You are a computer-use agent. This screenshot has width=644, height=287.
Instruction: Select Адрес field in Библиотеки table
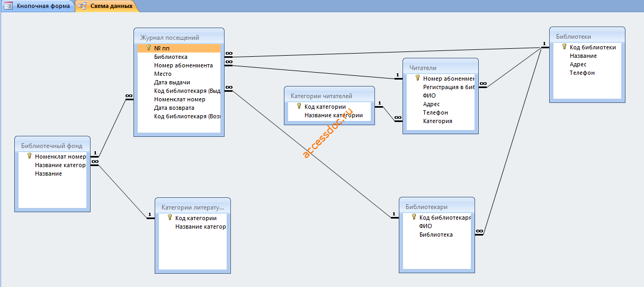[x=587, y=64]
